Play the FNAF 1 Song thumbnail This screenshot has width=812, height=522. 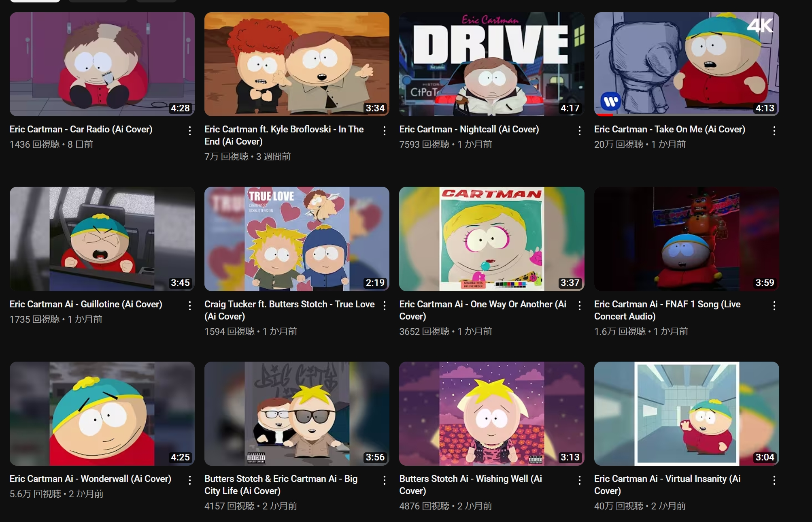[x=687, y=239]
